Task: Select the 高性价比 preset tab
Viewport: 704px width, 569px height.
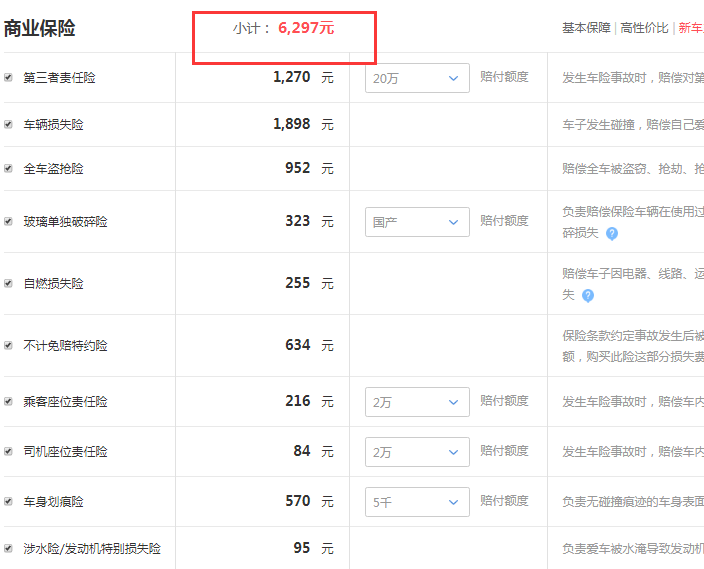Action: click(x=644, y=28)
